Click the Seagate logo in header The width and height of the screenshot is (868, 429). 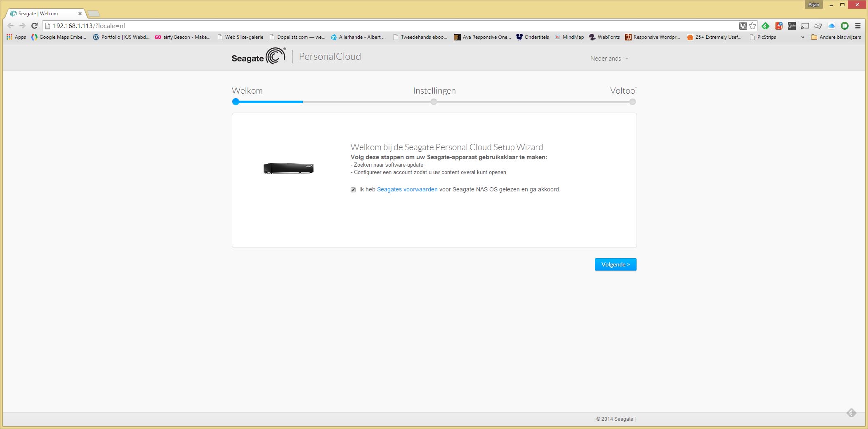click(258, 57)
